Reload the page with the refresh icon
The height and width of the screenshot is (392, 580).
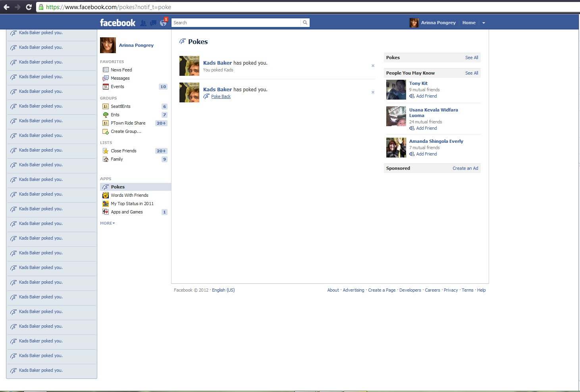click(29, 7)
